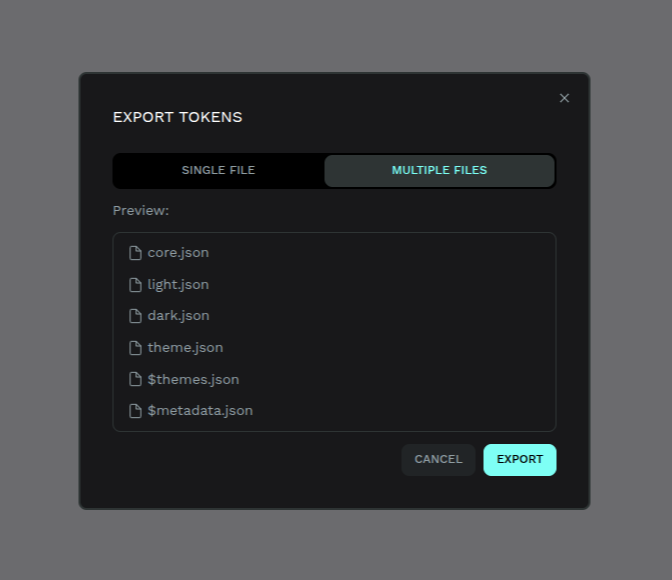The image size is (672, 580).
Task: Click theme.json filename in the preview
Action: tap(185, 348)
